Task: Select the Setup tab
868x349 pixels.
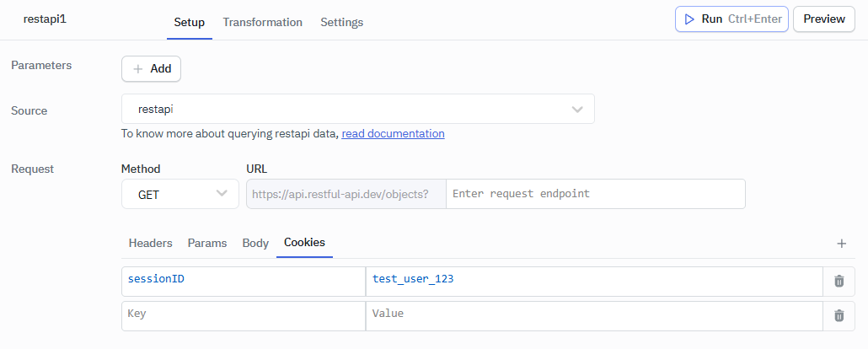Action: pos(189,23)
